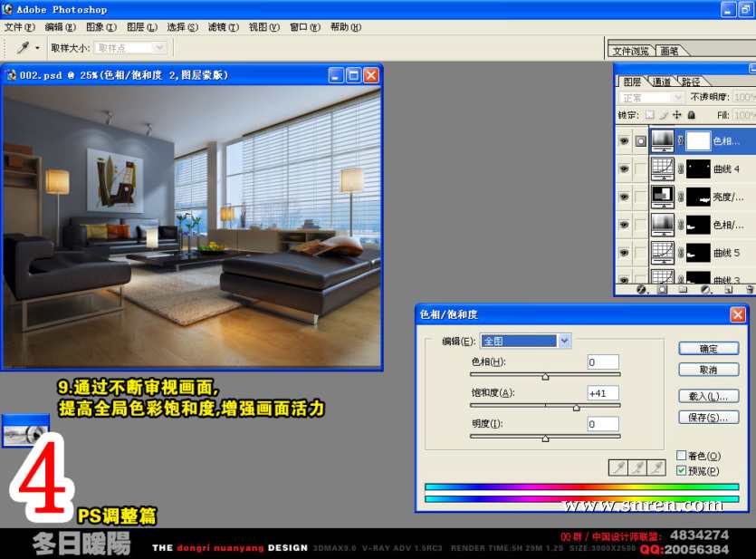Open the 文件 (F) menu
The height and width of the screenshot is (559, 756).
pyautogui.click(x=20, y=27)
